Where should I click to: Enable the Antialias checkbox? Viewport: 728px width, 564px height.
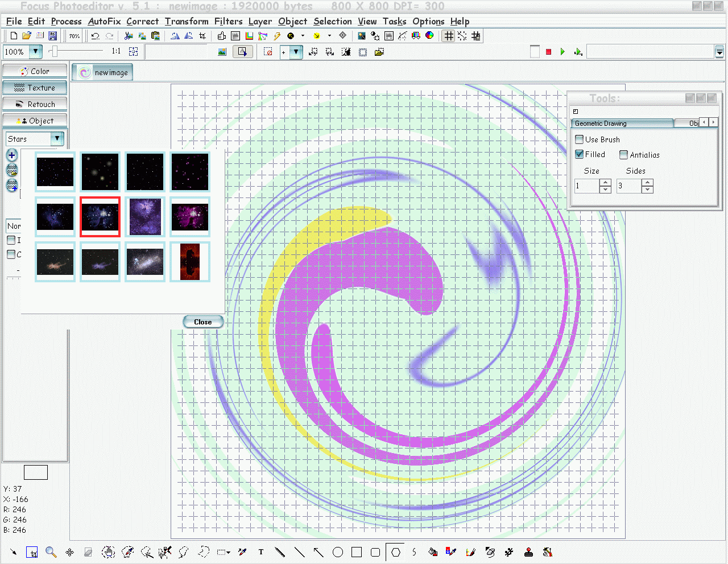point(623,155)
